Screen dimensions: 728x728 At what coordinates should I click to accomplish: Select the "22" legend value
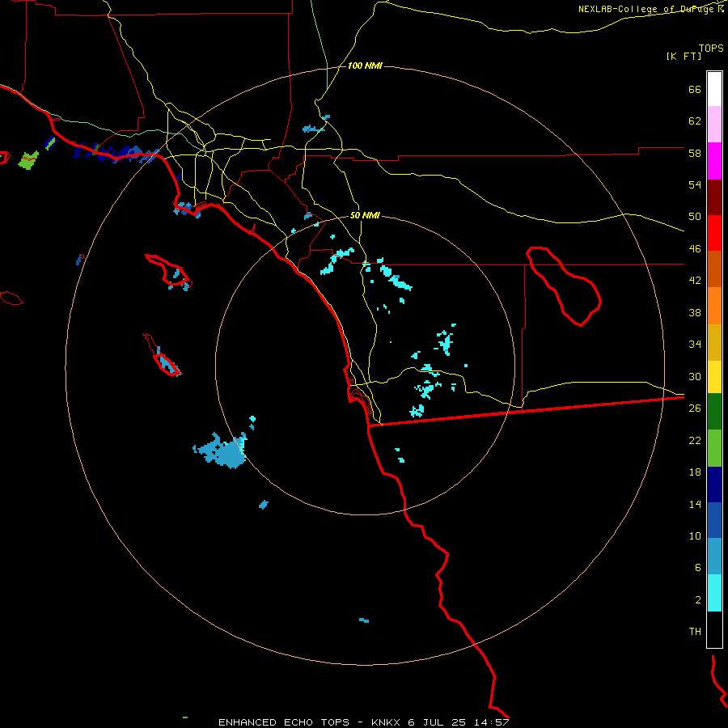(x=695, y=440)
